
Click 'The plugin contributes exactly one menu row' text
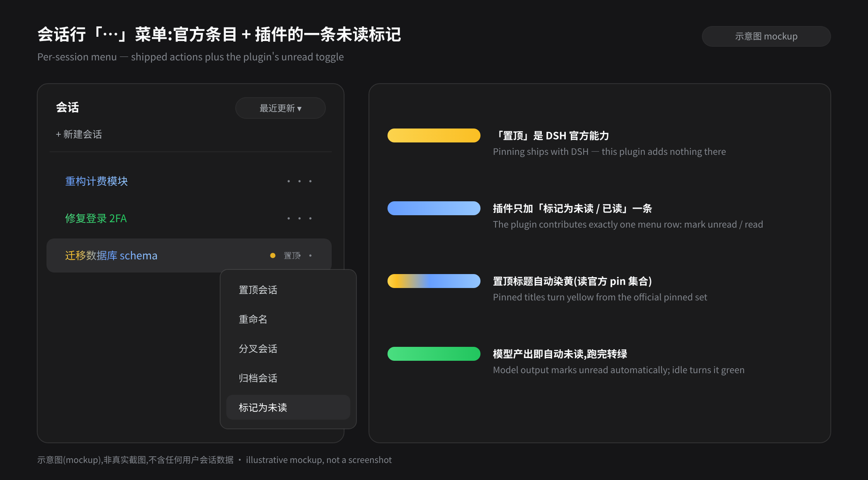point(628,225)
